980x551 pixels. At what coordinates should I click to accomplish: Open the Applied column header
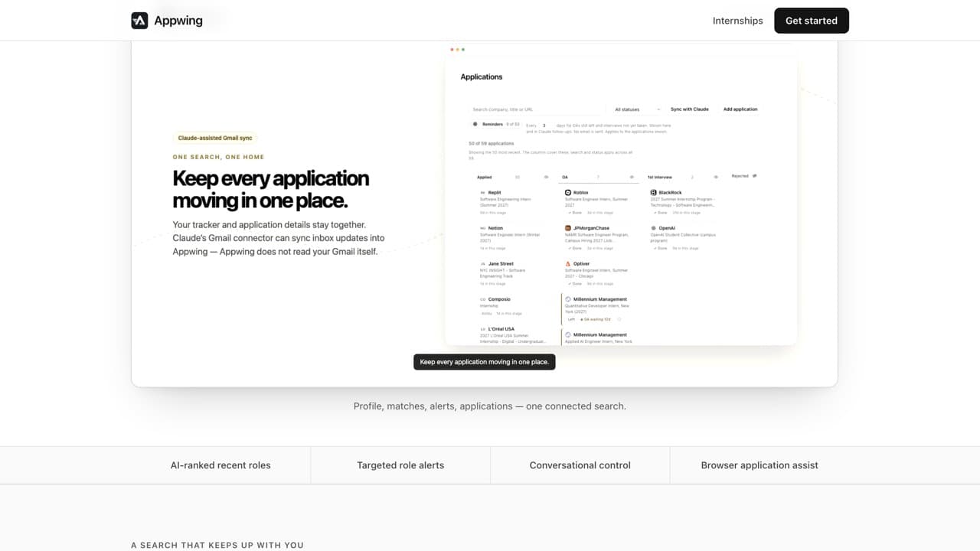[485, 177]
